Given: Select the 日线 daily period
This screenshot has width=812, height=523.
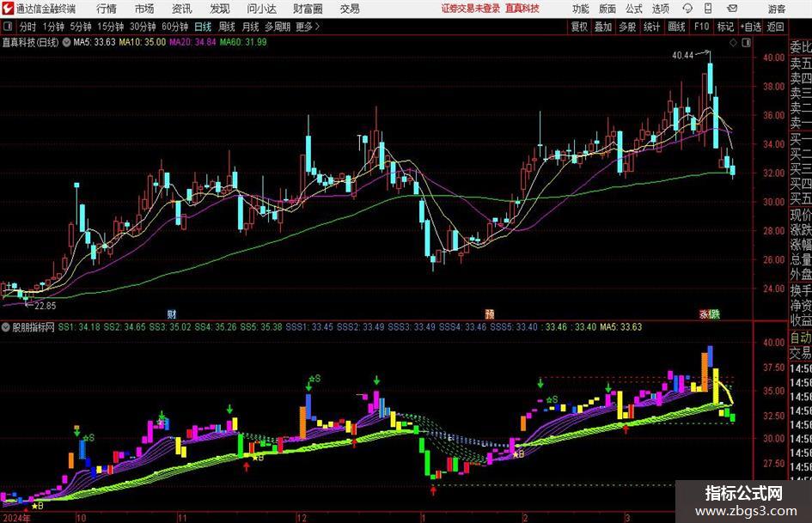Looking at the screenshot, I should pyautogui.click(x=203, y=27).
